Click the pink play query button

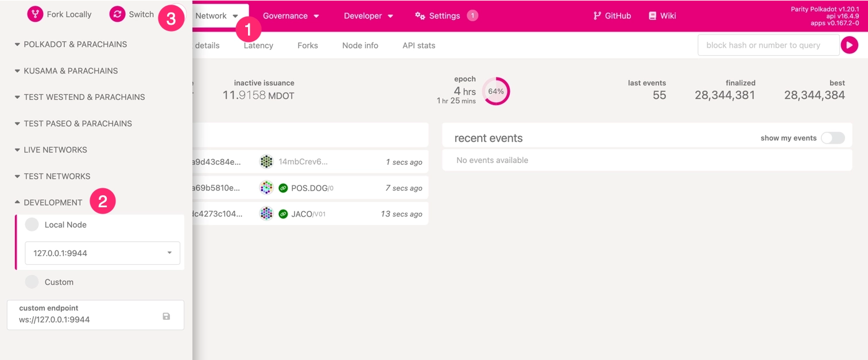(849, 45)
